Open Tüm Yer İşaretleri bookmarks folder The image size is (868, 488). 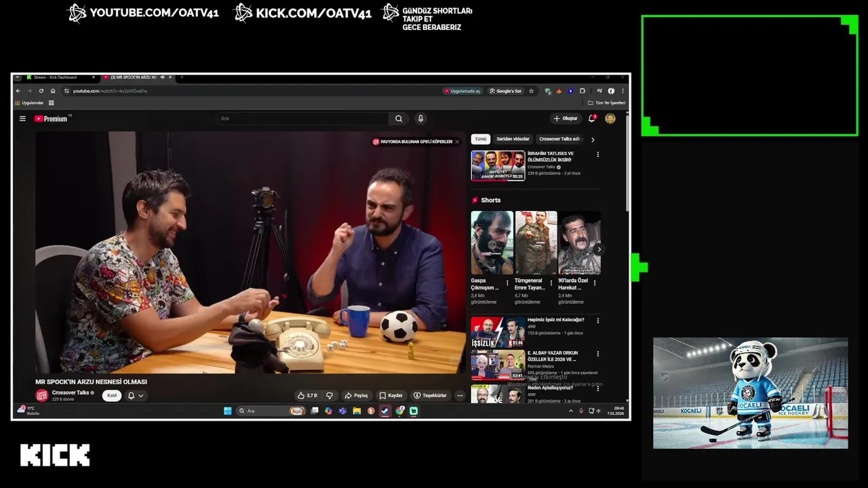pyautogui.click(x=606, y=103)
